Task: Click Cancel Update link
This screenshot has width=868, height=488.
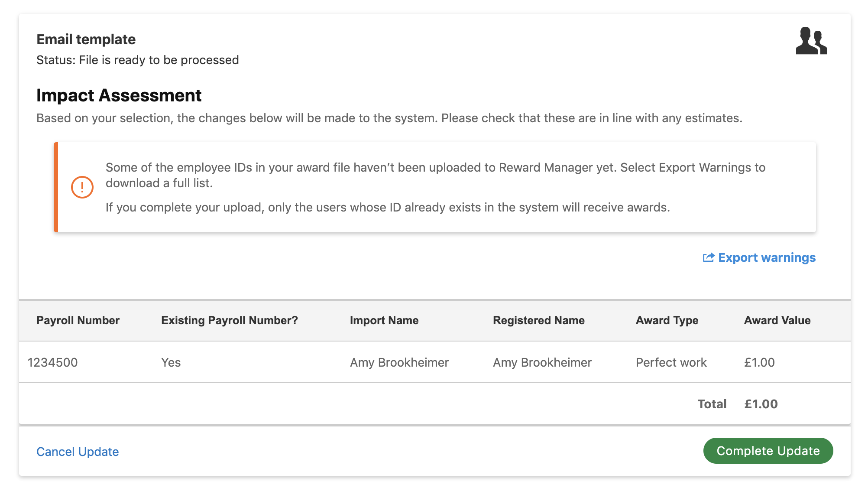Action: click(78, 452)
